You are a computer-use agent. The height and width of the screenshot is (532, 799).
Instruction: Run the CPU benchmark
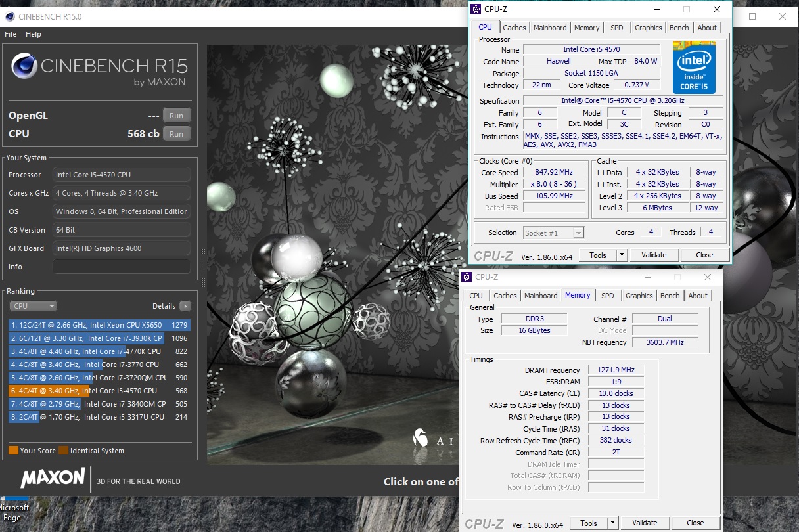pyautogui.click(x=176, y=133)
